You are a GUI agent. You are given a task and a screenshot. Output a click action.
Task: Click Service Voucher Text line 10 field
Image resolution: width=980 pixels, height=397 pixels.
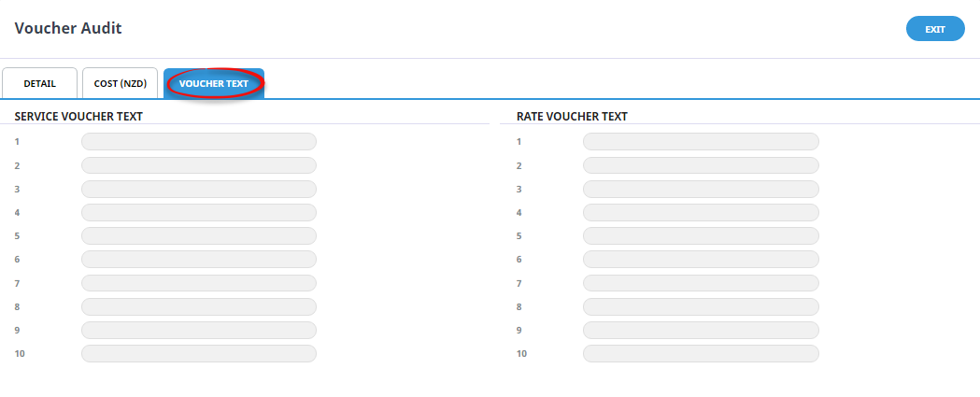[x=199, y=353]
